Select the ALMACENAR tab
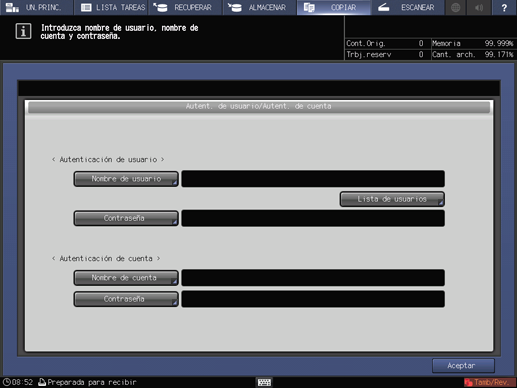Image resolution: width=517 pixels, height=388 pixels. pyautogui.click(x=260, y=7)
